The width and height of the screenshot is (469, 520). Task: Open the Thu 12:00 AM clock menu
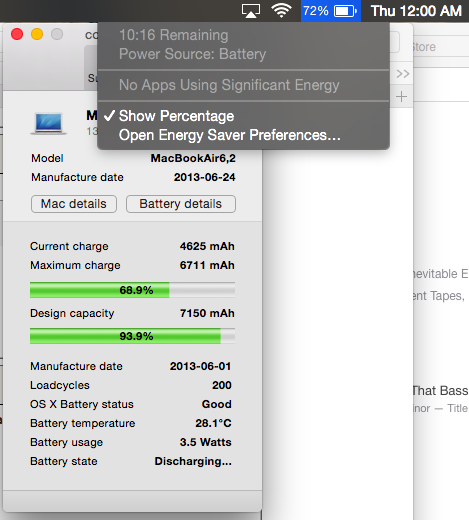click(x=416, y=11)
